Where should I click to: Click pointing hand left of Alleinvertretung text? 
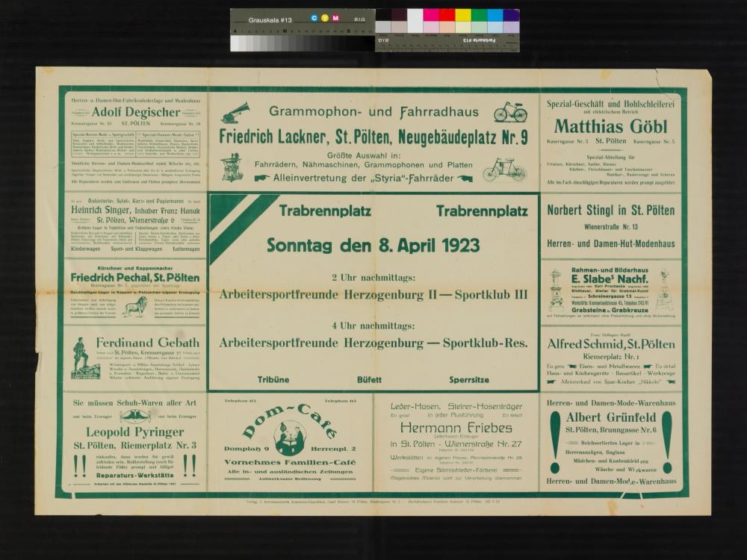pyautogui.click(x=262, y=178)
